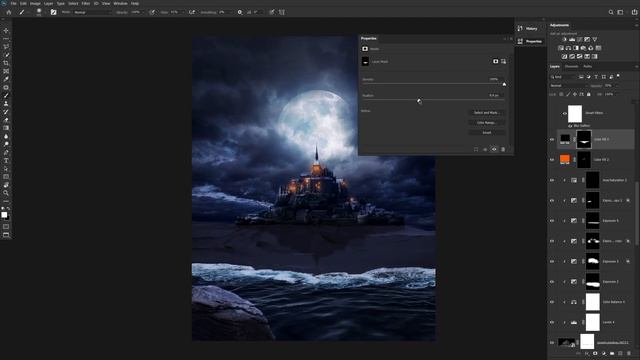The width and height of the screenshot is (640, 360).
Task: Create a new group folder icon
Action: 612,353
